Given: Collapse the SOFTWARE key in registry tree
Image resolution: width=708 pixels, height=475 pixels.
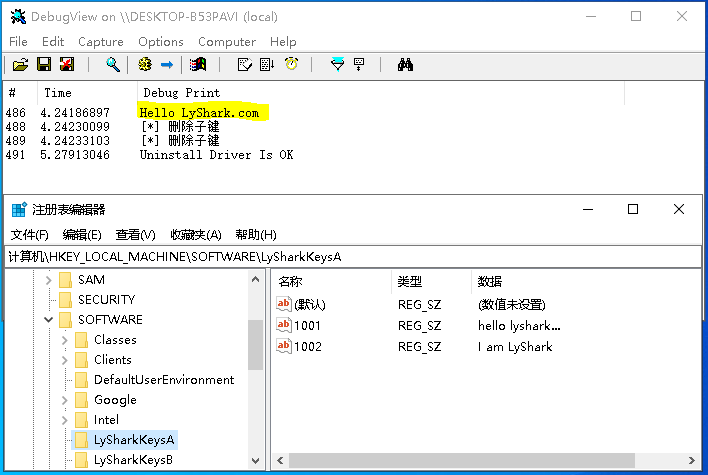Looking at the screenshot, I should 49,320.
